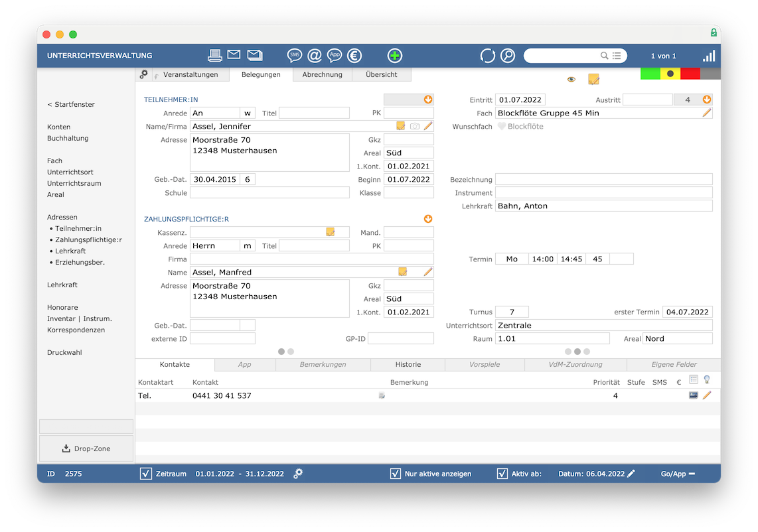The width and height of the screenshot is (758, 532).
Task: Click the Drop-Zone area
Action: tap(86, 448)
